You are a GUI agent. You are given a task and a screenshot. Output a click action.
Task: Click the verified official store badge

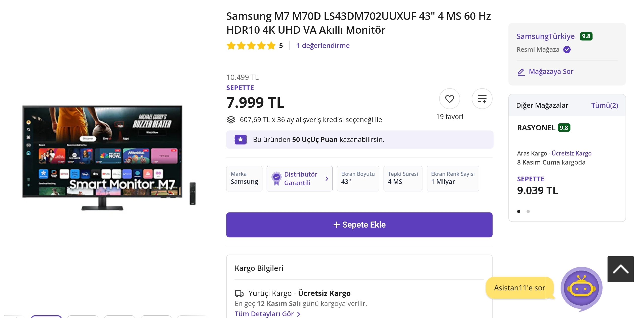click(567, 49)
